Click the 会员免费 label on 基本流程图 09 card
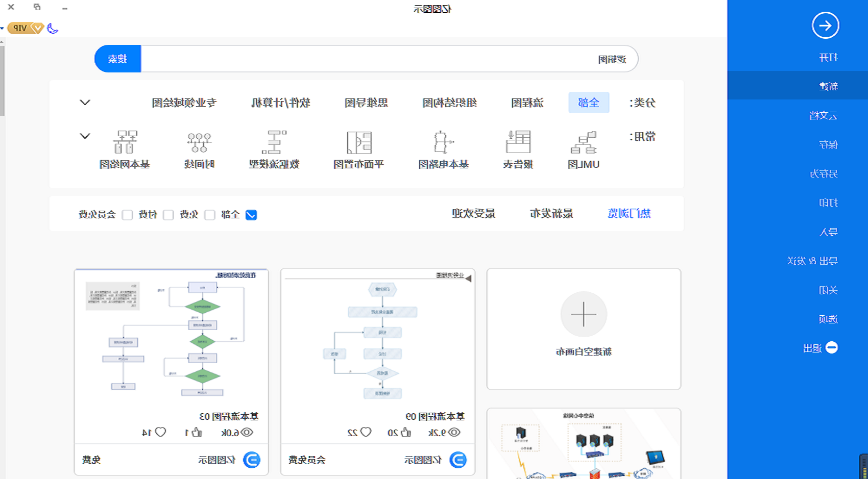The width and height of the screenshot is (868, 479). click(306, 460)
